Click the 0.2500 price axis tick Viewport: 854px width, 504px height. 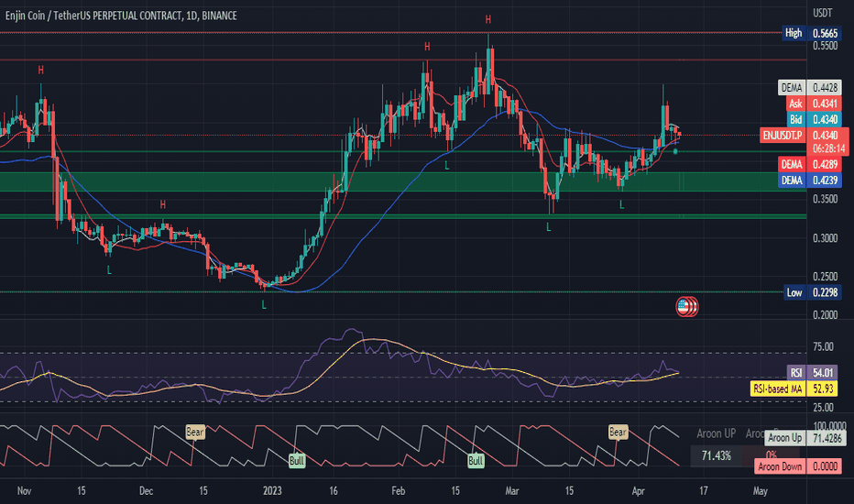(825, 276)
